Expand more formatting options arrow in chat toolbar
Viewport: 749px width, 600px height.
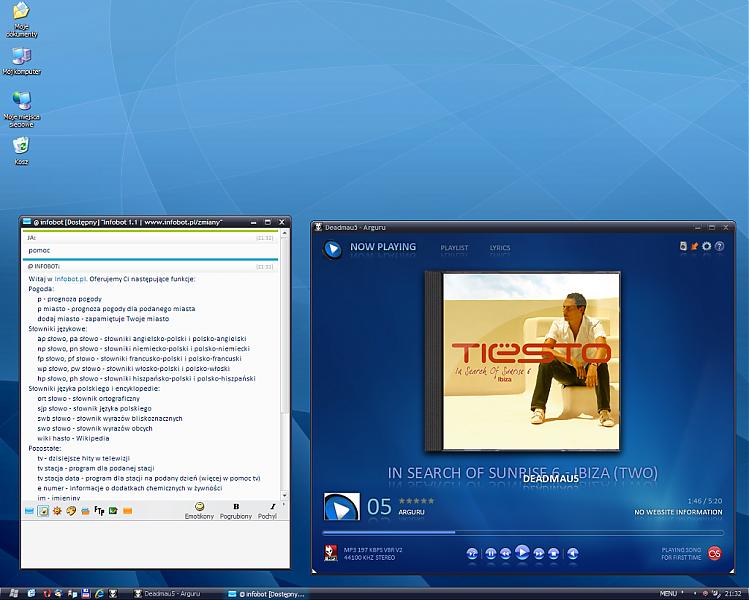[284, 504]
